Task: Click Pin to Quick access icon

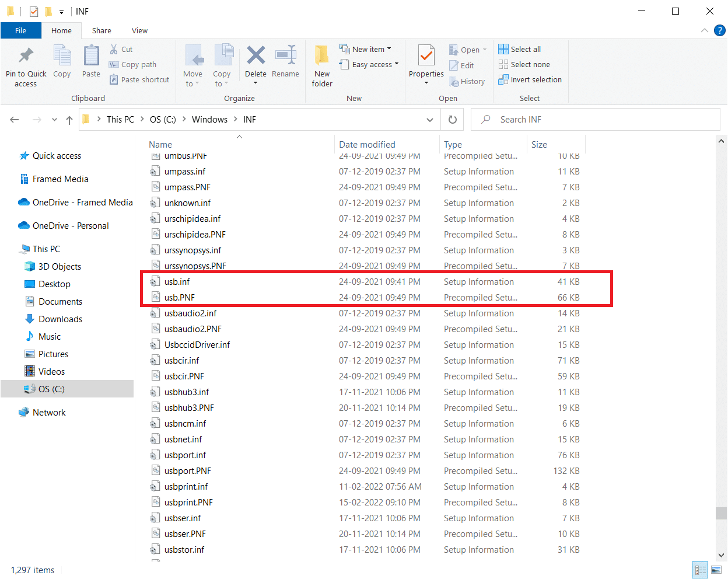Action: point(26,55)
